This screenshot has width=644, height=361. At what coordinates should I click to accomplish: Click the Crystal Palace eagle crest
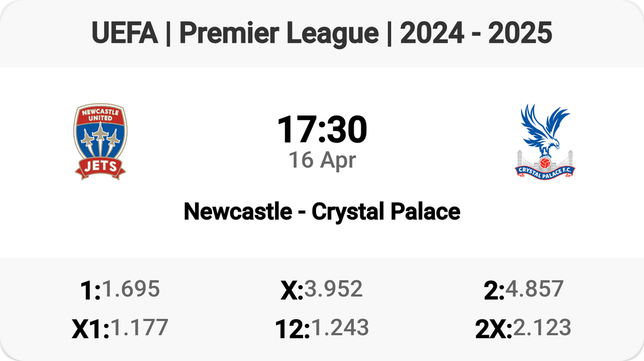pos(545,141)
